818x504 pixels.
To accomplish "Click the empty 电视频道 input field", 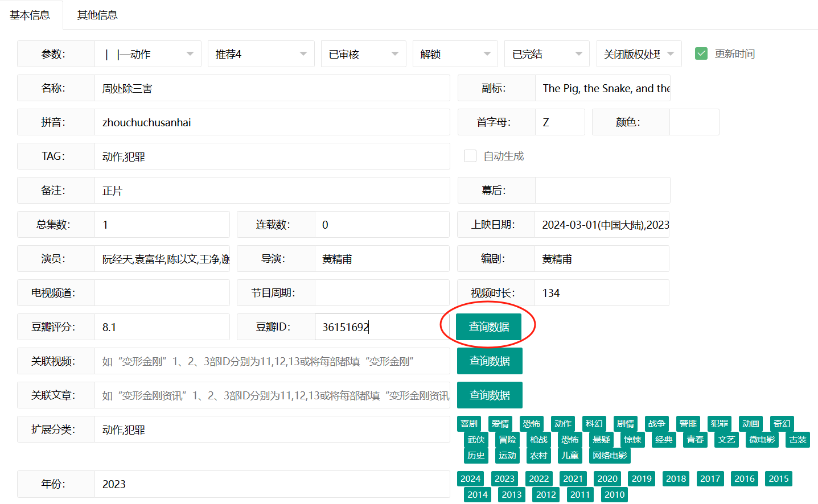I will click(x=162, y=293).
